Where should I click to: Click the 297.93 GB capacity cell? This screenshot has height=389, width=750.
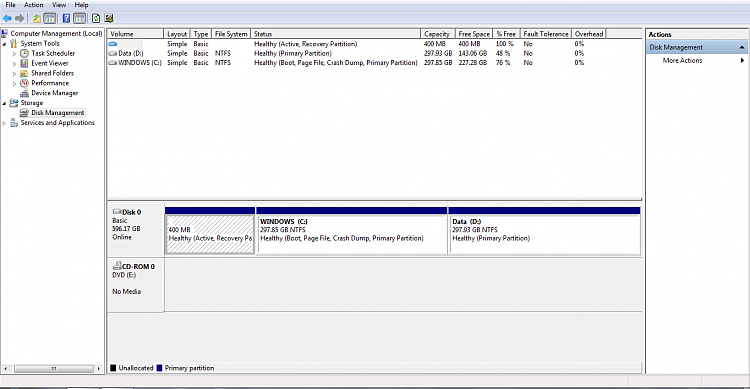click(x=438, y=54)
